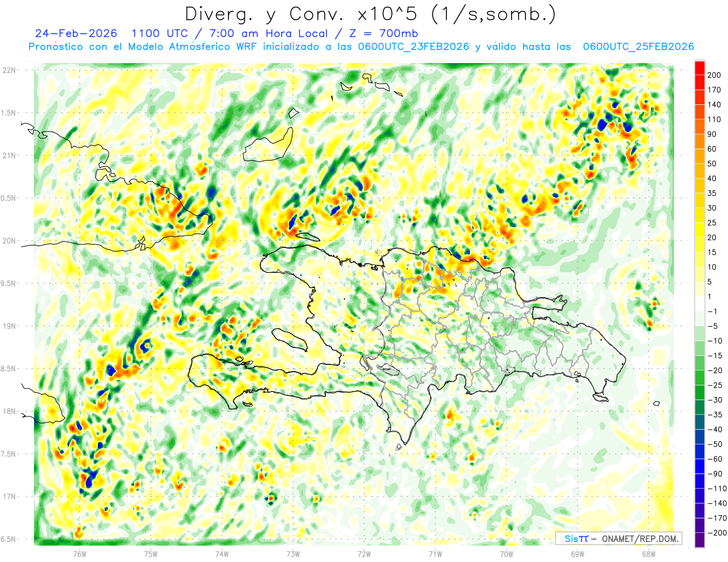This screenshot has width=728, height=562.
Task: Click the '-20' color scale label
Action: 714,370
